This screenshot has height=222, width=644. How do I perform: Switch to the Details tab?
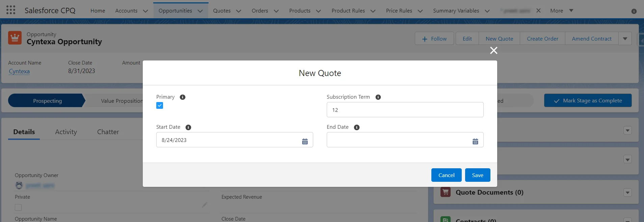pos(24,132)
